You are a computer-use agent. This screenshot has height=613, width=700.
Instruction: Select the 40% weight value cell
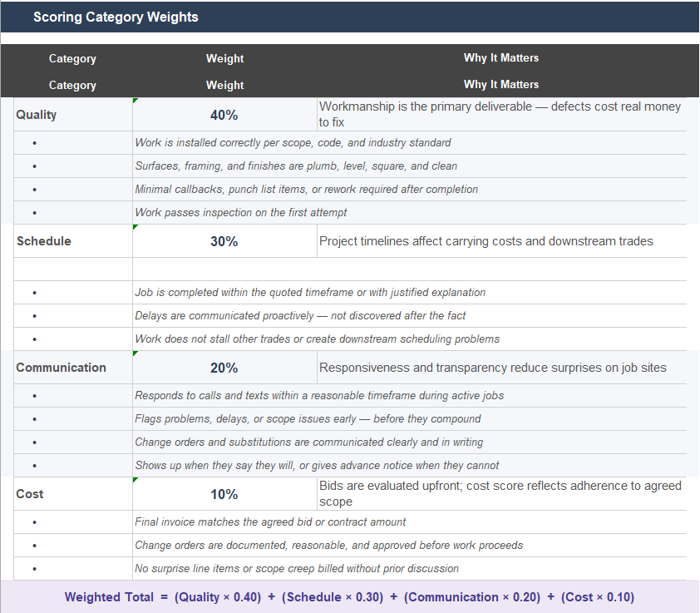point(224,114)
